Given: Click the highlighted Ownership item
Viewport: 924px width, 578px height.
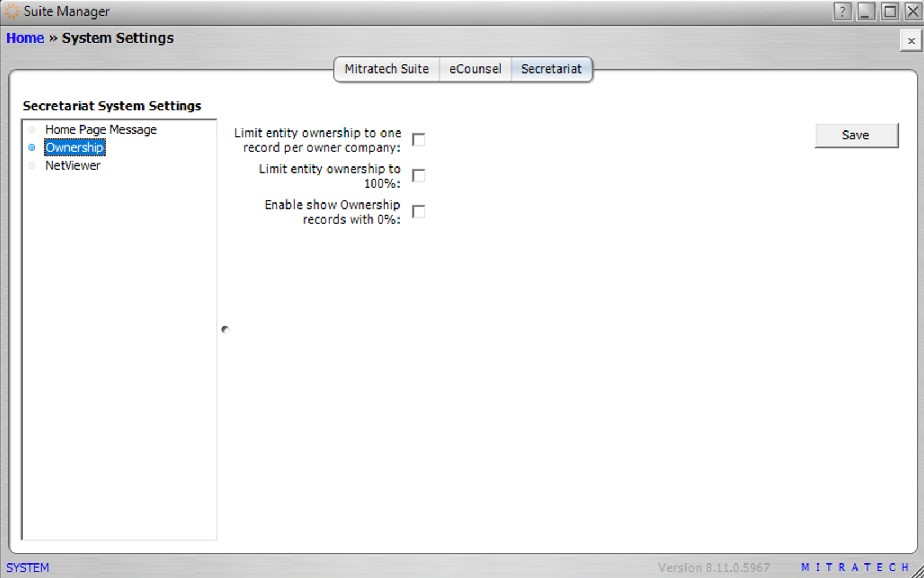Looking at the screenshot, I should pyautogui.click(x=75, y=148).
